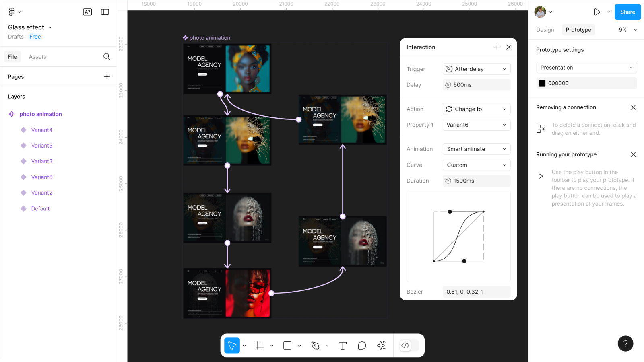This screenshot has height=362, width=644.
Task: Click the Share button
Action: coord(627,12)
